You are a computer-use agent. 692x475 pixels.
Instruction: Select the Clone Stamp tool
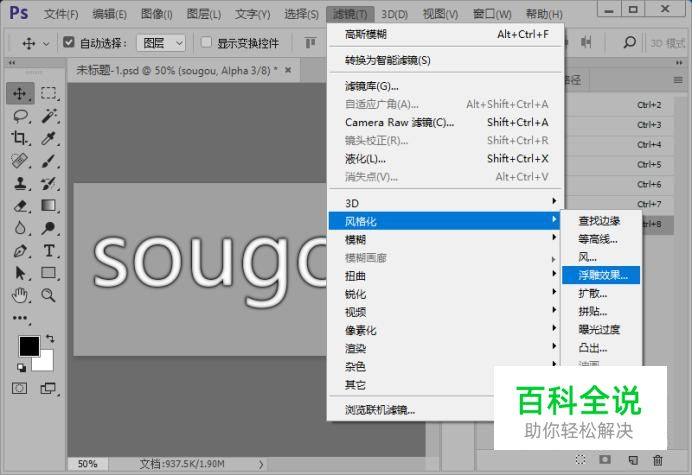click(19, 183)
